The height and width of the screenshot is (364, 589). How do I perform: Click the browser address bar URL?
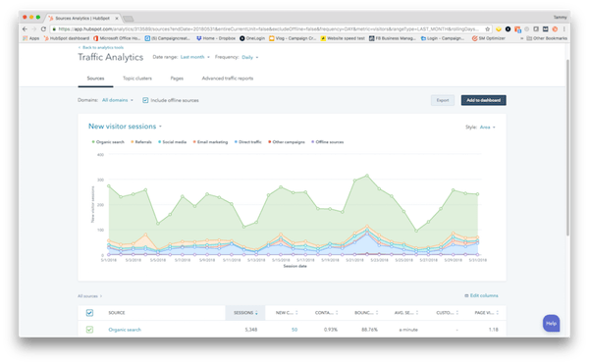[x=268, y=28]
